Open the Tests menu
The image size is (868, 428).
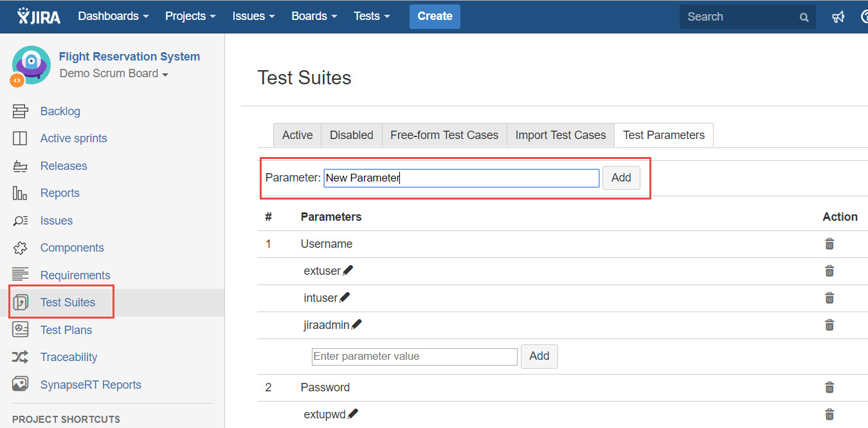[x=372, y=16]
